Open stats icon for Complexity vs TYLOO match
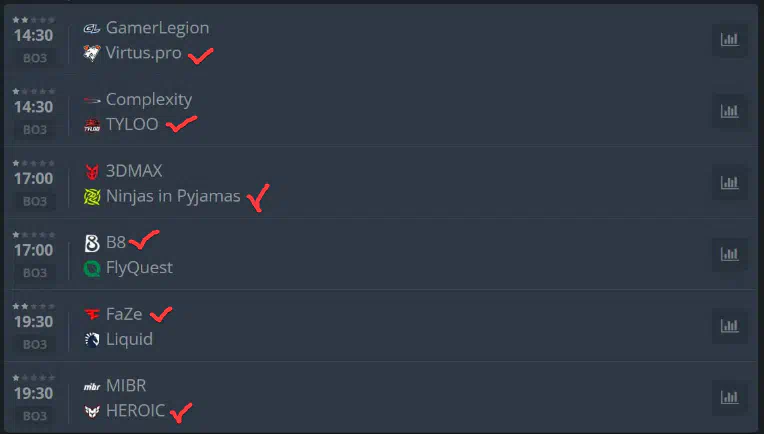Image resolution: width=764 pixels, height=434 pixels. click(x=729, y=111)
